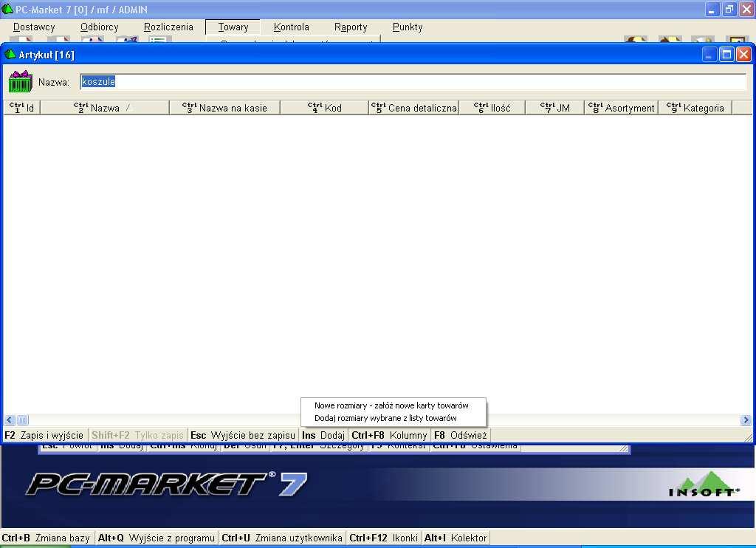
Task: Sort by the Id column header
Action: click(x=21, y=108)
